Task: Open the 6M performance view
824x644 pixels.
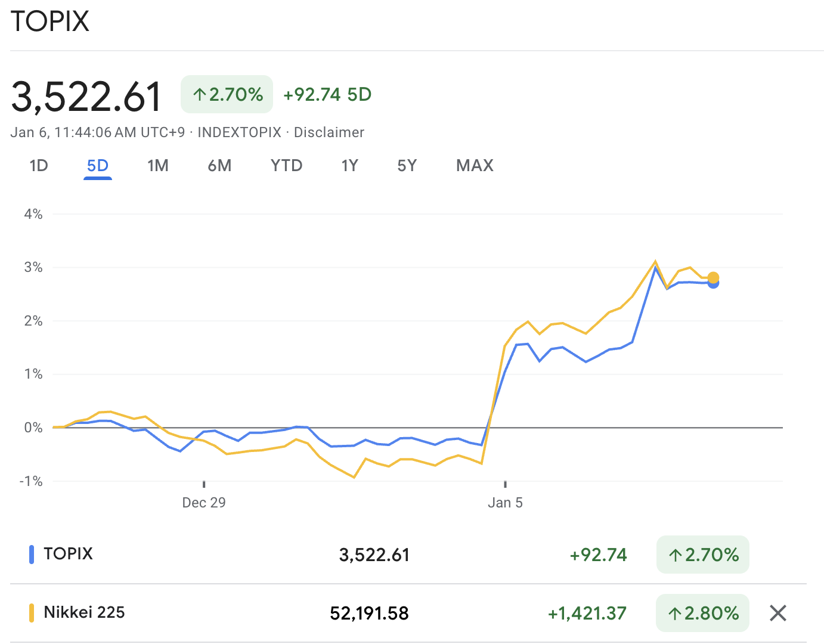Action: (x=220, y=166)
